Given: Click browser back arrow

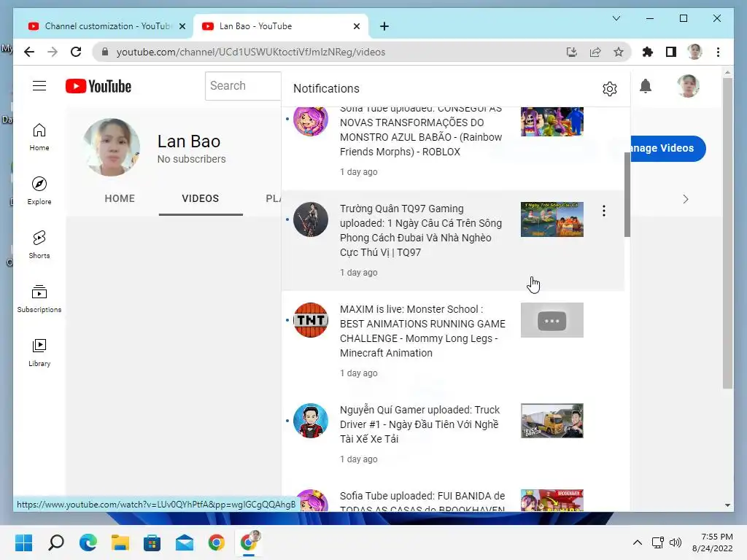Looking at the screenshot, I should 29,52.
